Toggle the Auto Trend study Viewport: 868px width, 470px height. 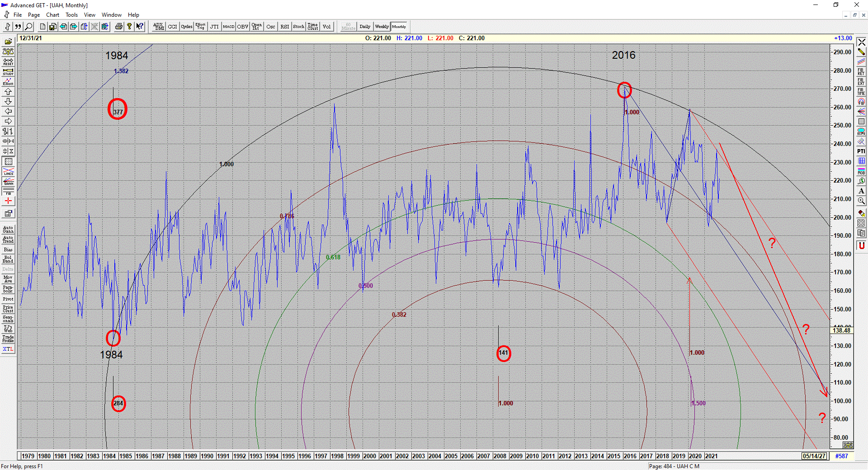(x=8, y=240)
